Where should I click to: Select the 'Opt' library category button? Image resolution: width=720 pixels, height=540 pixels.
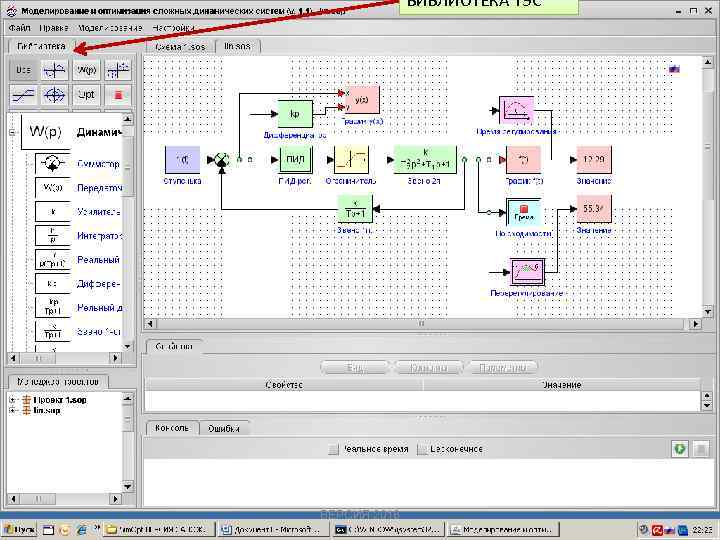click(86, 95)
